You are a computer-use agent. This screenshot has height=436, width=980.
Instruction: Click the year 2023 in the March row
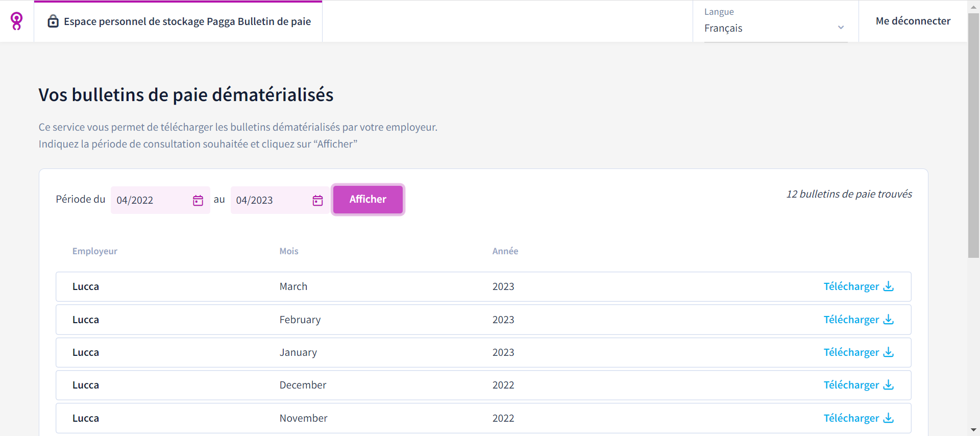503,286
